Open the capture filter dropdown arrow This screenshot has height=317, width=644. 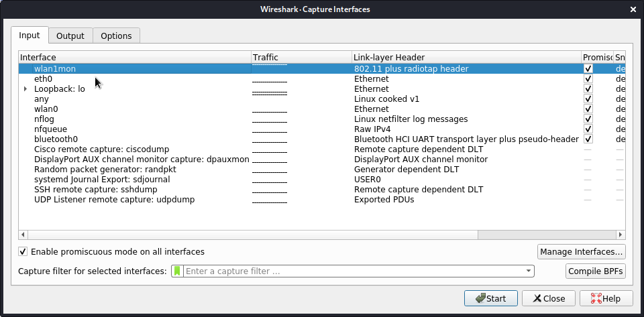click(x=528, y=271)
